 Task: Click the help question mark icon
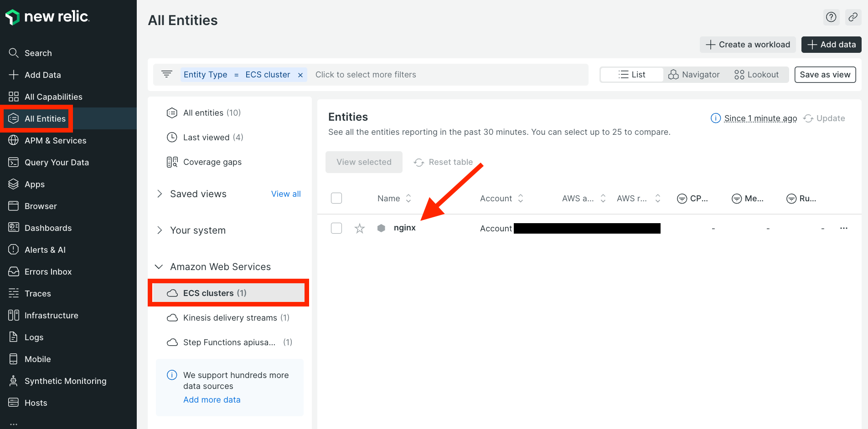(831, 17)
